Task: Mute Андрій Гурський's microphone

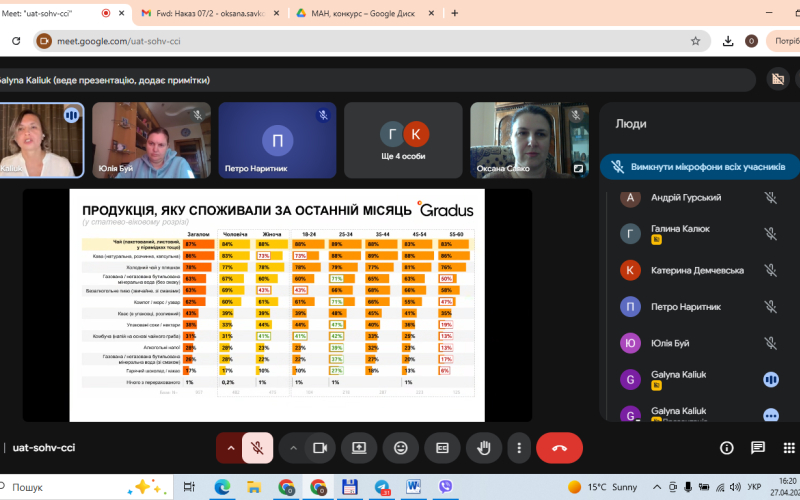Action: (770, 197)
